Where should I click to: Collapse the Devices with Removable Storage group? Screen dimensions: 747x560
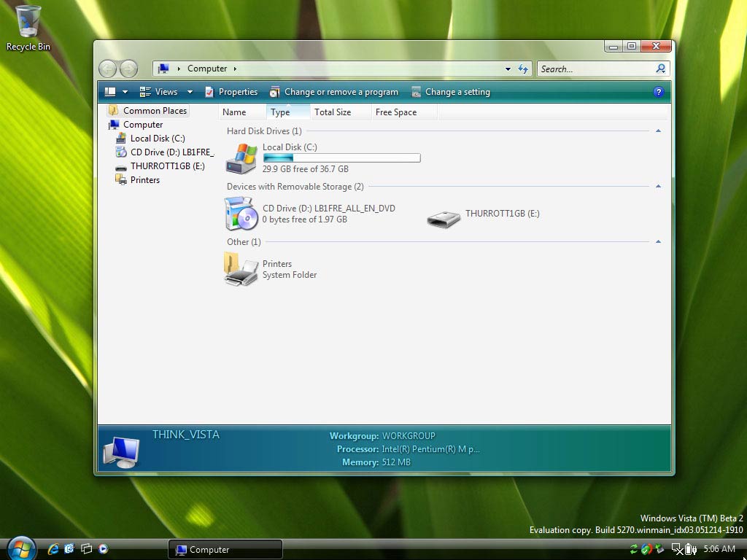point(658,186)
